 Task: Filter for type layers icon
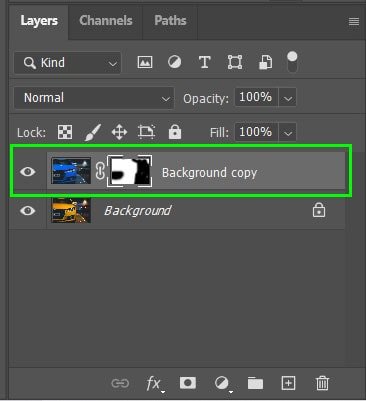tap(204, 62)
